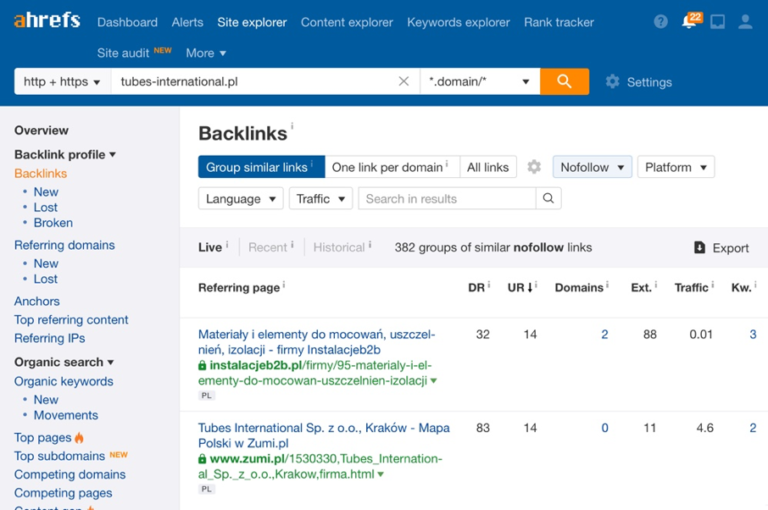
Task: Open Referring IPs in sidebar
Action: 49,339
